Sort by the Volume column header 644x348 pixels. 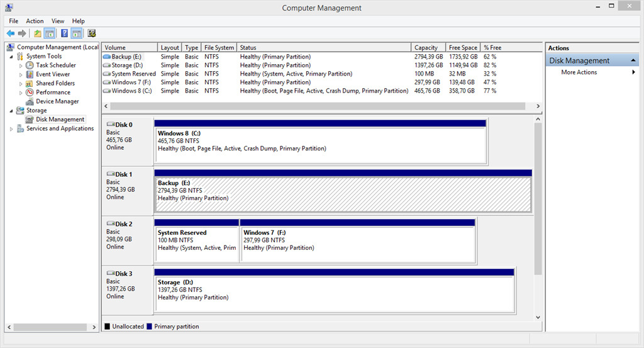click(x=130, y=48)
